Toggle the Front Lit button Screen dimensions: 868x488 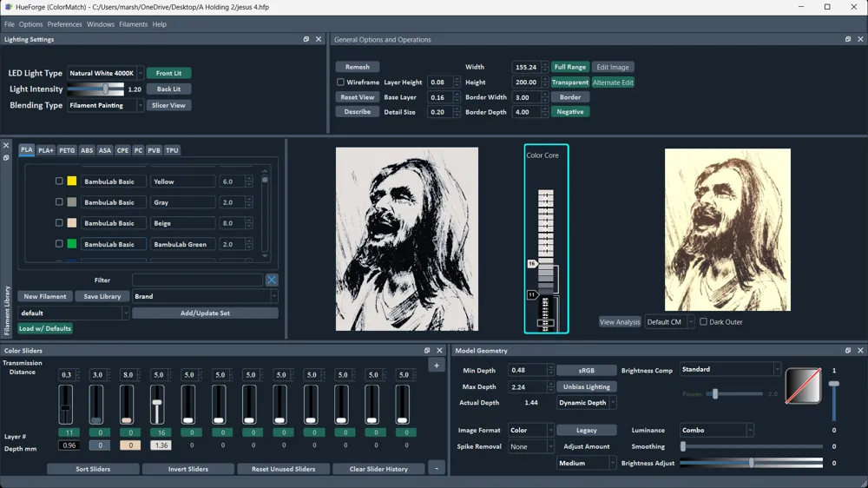(x=168, y=73)
